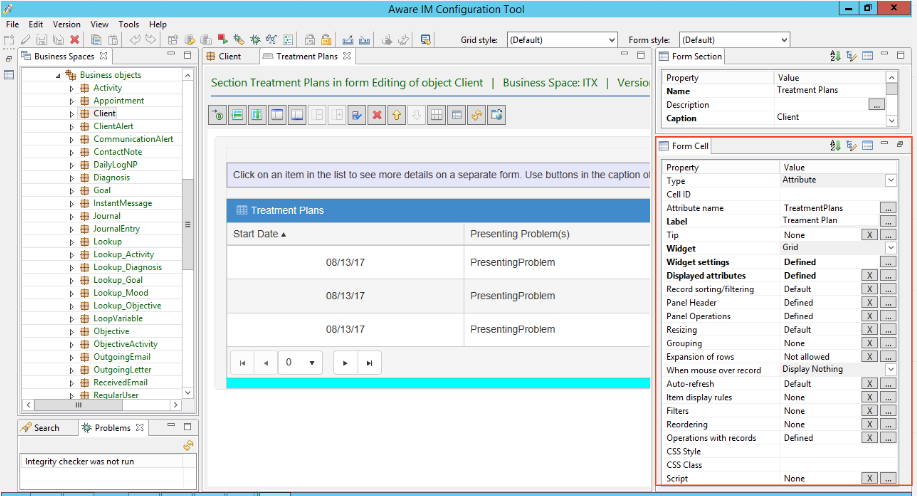
Task: Click the Undo arrow icon
Action: [135, 40]
